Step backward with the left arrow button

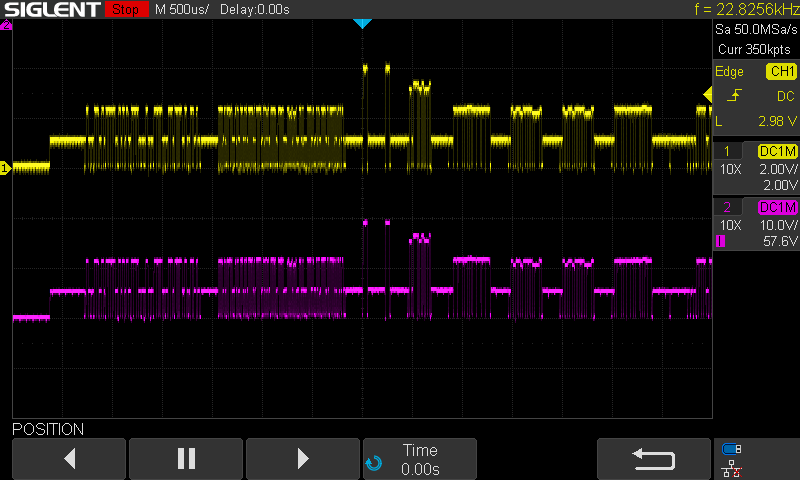[x=69, y=459]
